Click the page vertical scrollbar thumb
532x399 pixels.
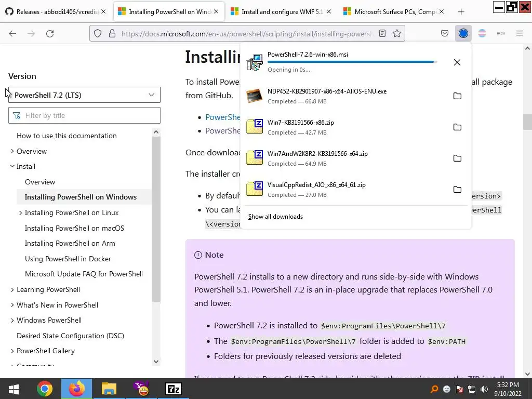click(527, 122)
